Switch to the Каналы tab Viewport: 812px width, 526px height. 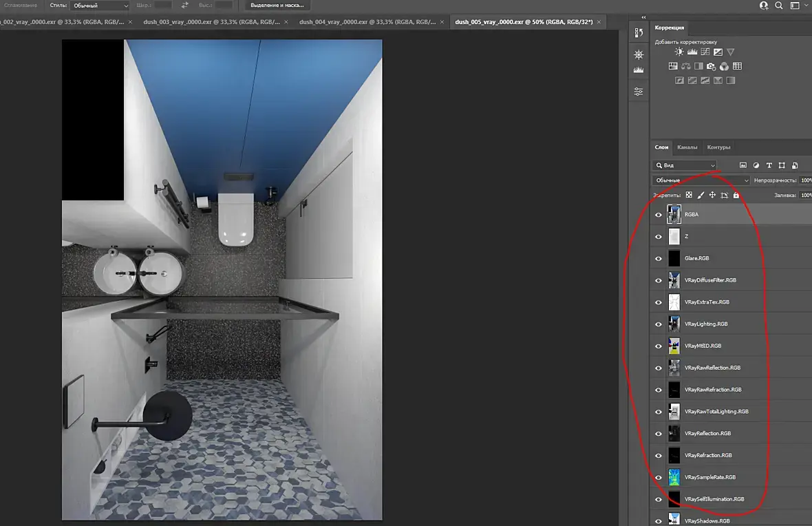point(687,147)
